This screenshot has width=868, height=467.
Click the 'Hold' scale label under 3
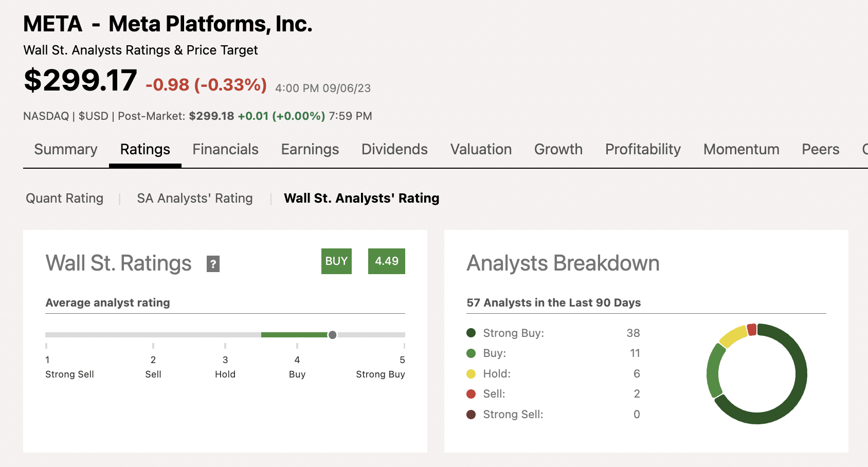tap(225, 374)
